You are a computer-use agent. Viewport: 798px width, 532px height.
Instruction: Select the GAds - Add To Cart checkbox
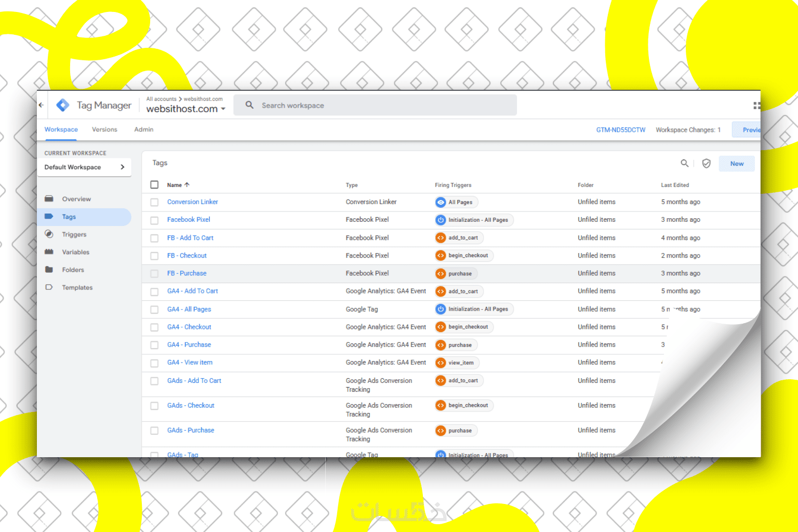click(x=154, y=381)
